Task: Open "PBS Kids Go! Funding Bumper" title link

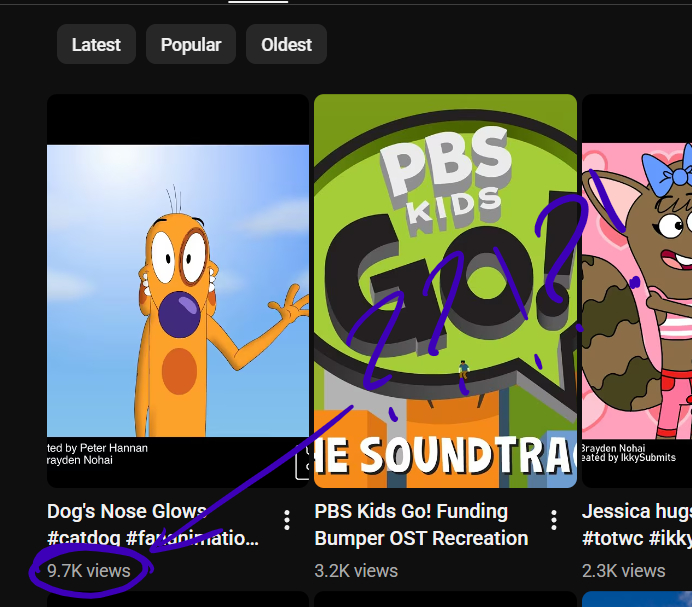Action: click(x=411, y=512)
